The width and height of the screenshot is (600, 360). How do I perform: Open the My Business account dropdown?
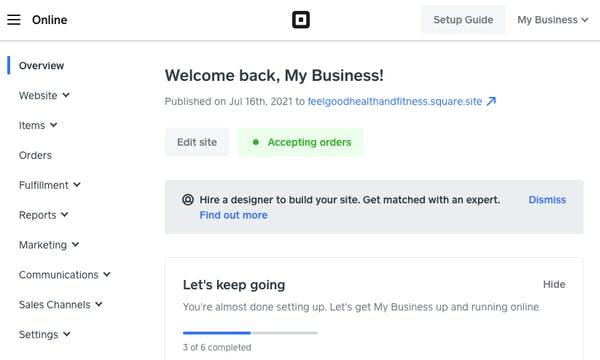553,20
